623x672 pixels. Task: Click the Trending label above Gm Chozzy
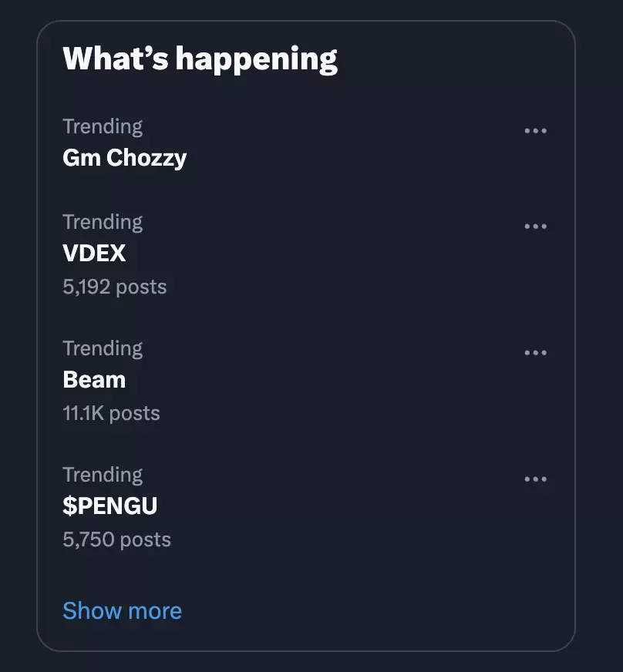(x=103, y=126)
